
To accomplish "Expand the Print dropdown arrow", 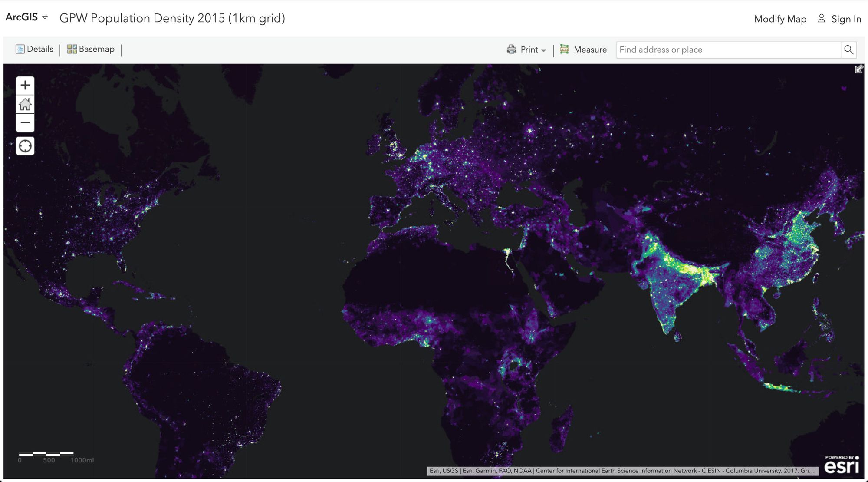I will click(x=543, y=50).
